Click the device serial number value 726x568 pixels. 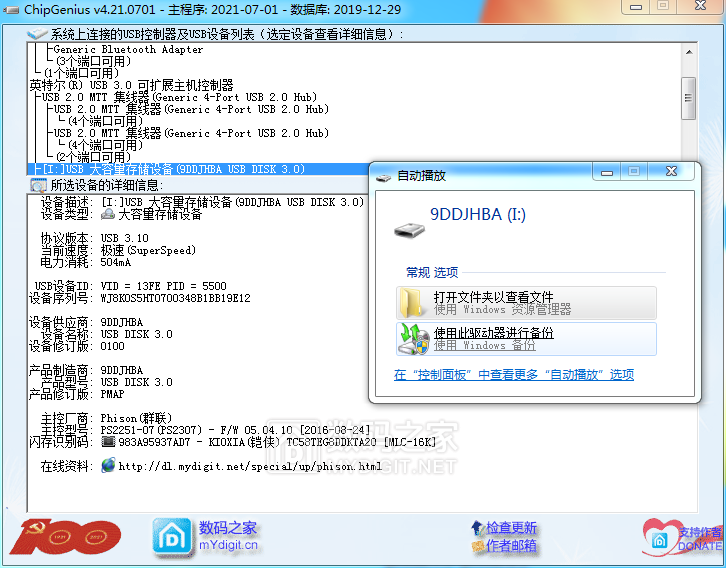click(x=175, y=298)
